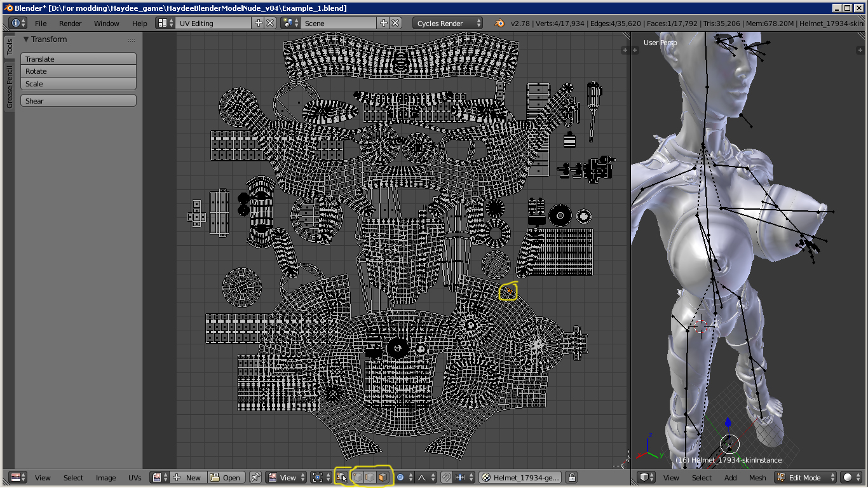Open the File menu
The width and height of the screenshot is (868, 488).
pyautogui.click(x=41, y=24)
